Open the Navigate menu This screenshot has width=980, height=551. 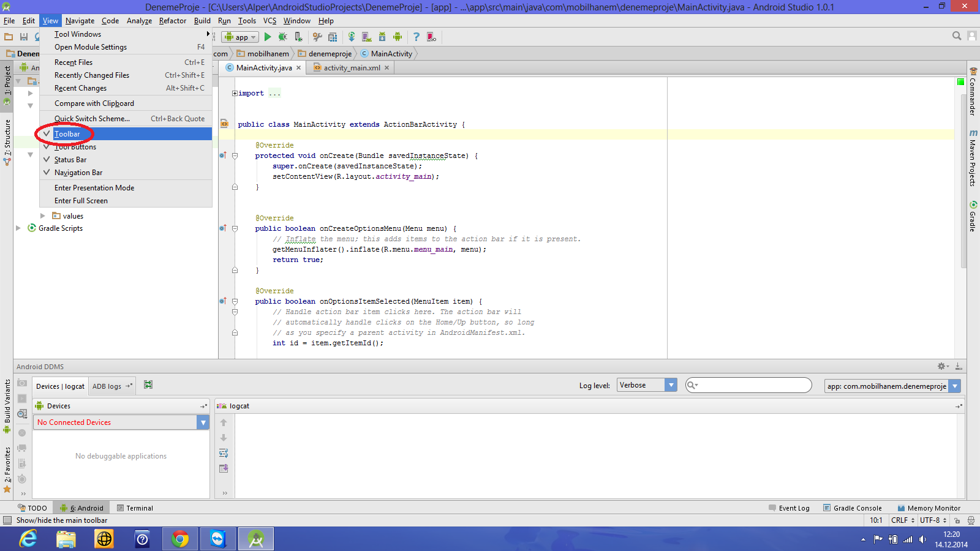coord(80,21)
